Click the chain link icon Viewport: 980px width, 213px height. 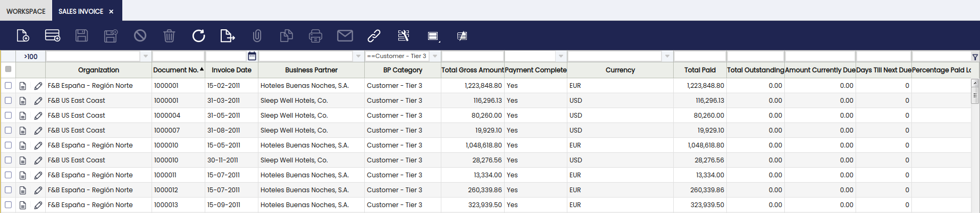[374, 36]
